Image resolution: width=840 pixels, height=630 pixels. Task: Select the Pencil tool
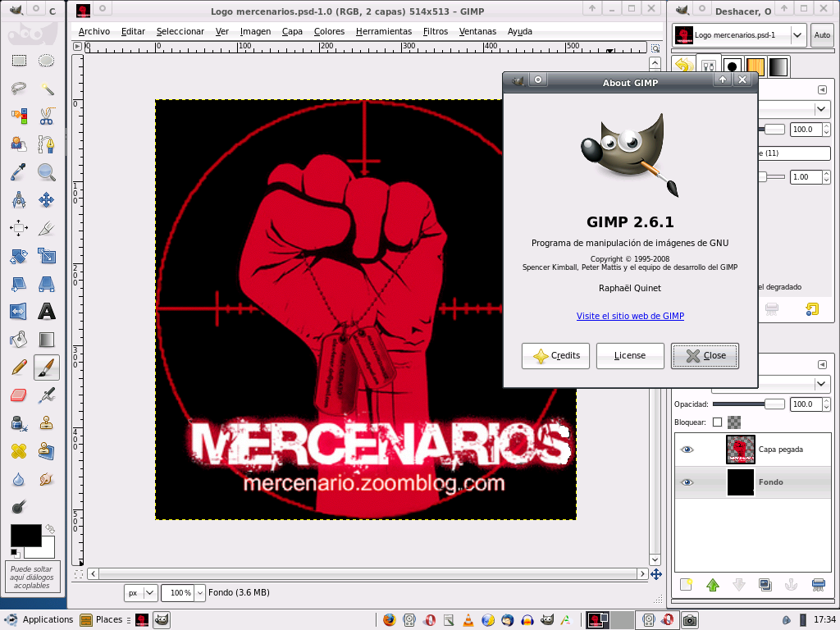19,367
